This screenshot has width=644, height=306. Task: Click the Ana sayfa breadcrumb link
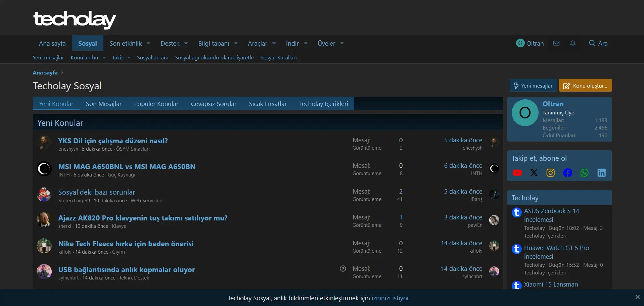tap(45, 73)
